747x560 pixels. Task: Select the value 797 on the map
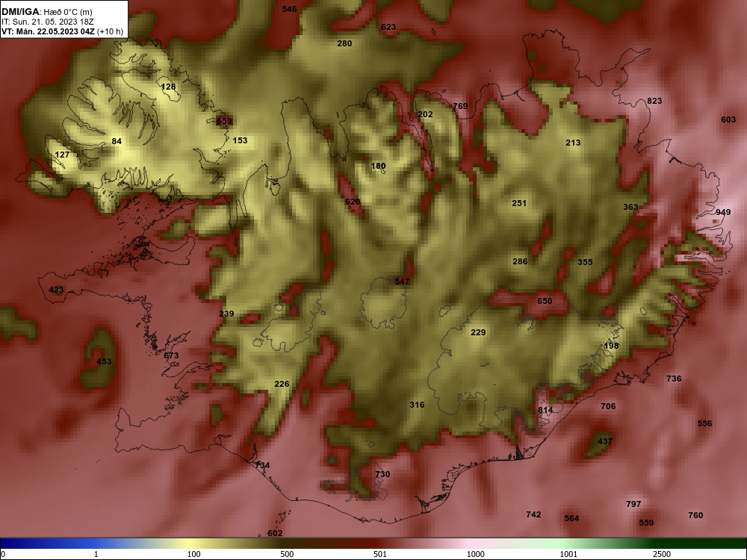point(633,504)
